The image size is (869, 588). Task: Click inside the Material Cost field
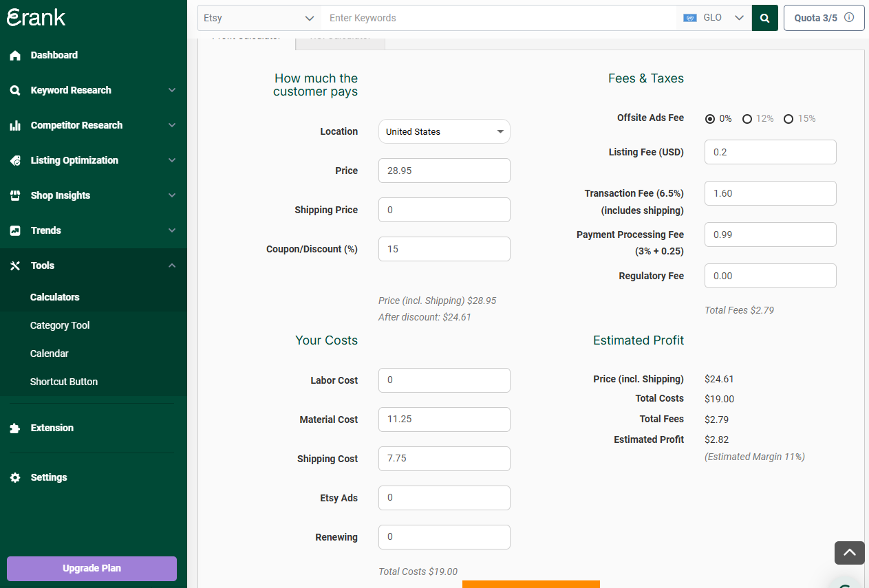[x=444, y=420]
